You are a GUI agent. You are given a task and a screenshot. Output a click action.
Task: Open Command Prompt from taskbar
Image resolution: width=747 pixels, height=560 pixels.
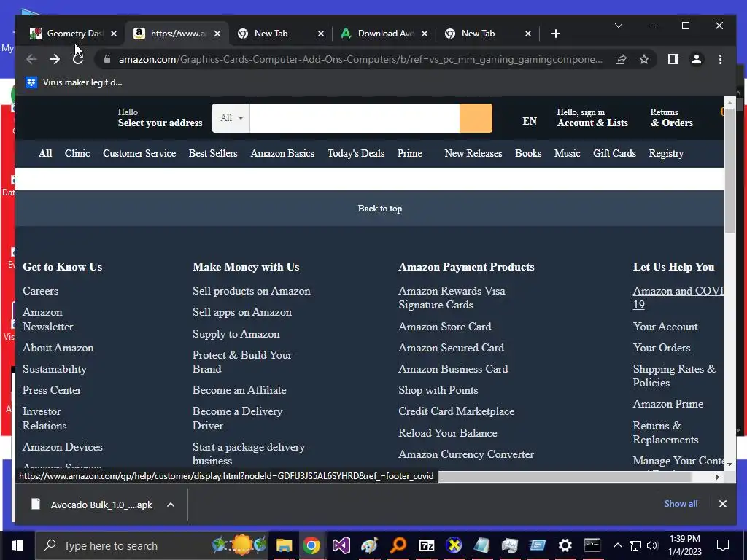coord(592,545)
